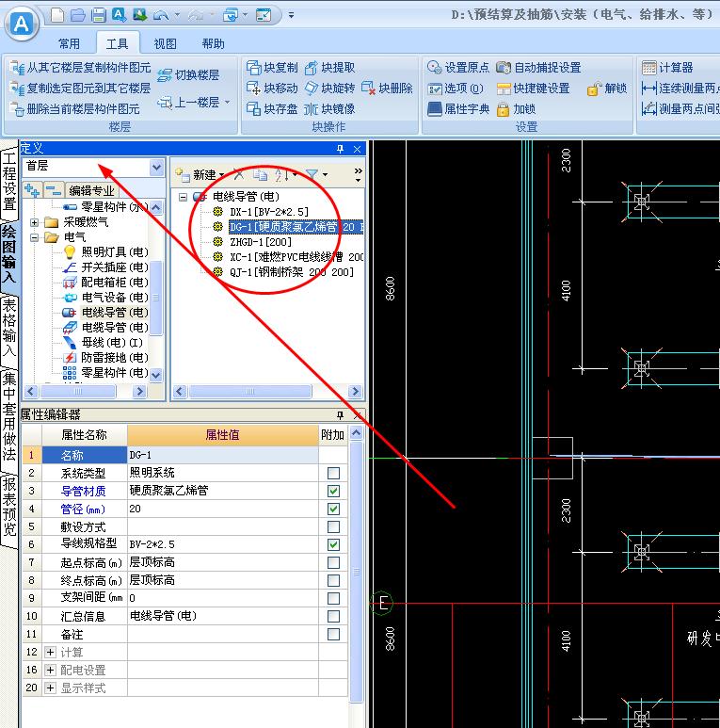Expand the 计算 property group

[51, 653]
